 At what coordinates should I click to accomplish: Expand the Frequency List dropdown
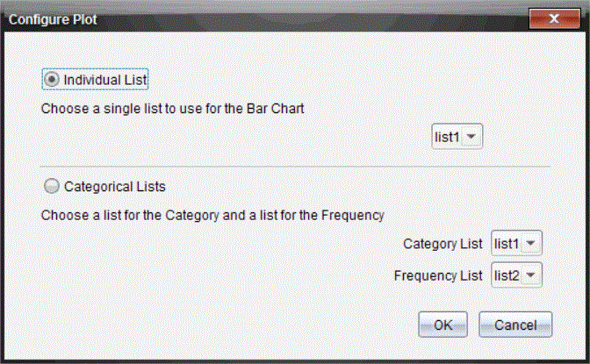click(x=516, y=275)
